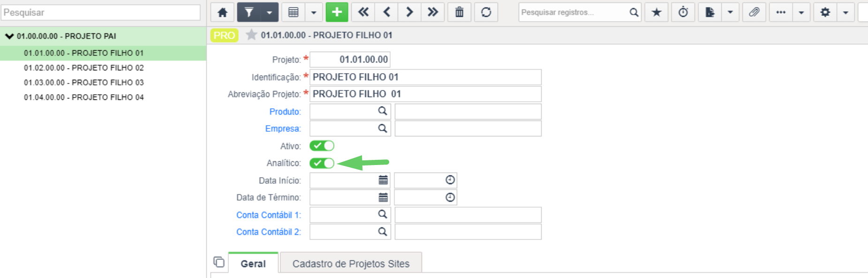This screenshot has width=868, height=278.
Task: Open filter dropdown arrow
Action: point(269,12)
